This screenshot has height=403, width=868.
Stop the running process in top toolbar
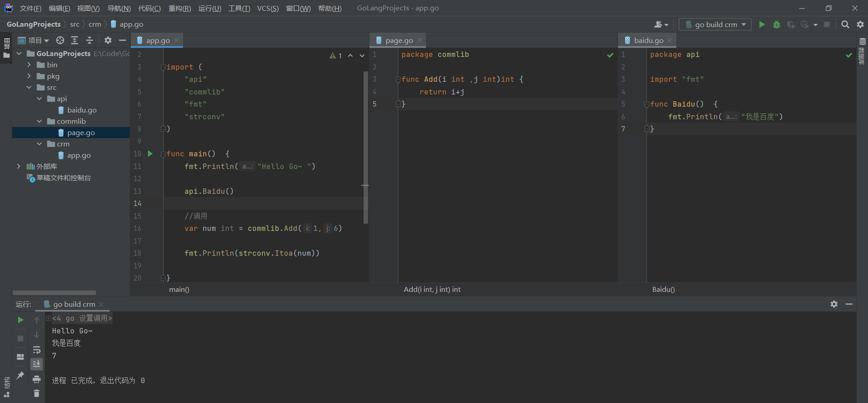pyautogui.click(x=827, y=24)
